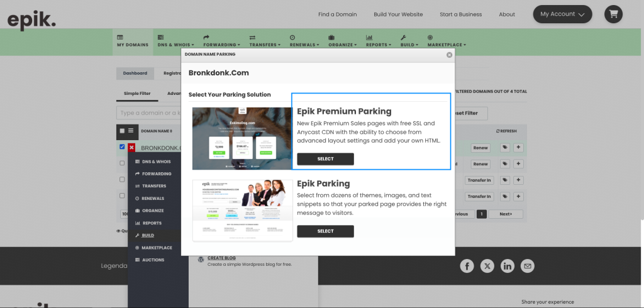Expand Transfers in the top navigation
Image resolution: width=644 pixels, height=308 pixels.
tap(265, 41)
